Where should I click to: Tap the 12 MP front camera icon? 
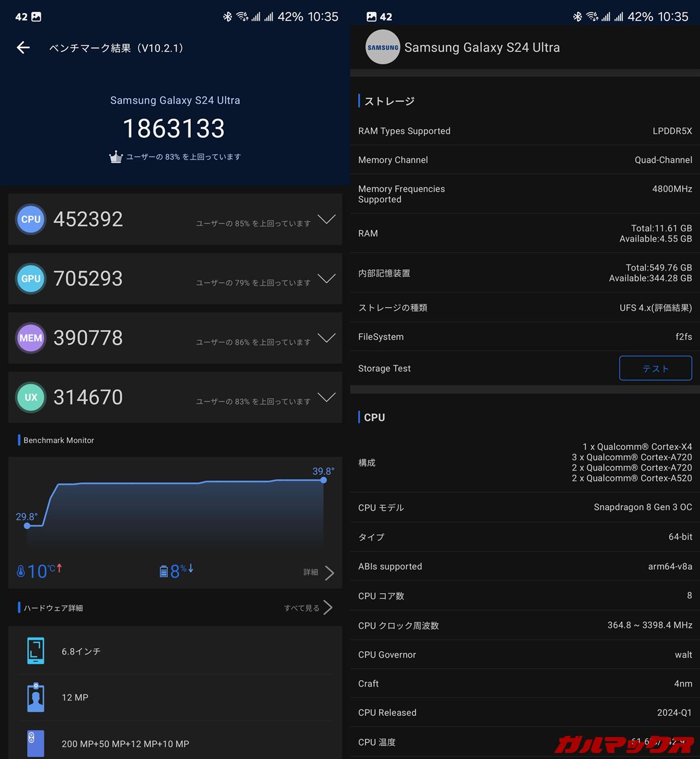pos(36,697)
